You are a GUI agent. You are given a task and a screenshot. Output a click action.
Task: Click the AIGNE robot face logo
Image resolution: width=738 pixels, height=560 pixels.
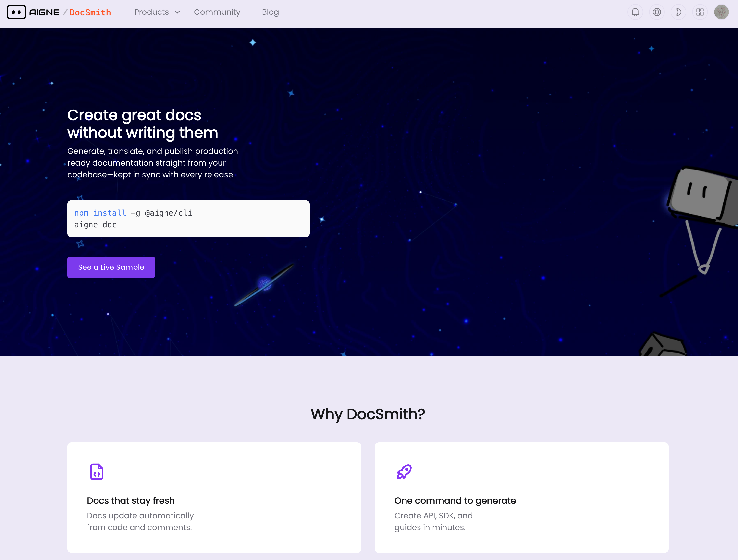coord(16,12)
